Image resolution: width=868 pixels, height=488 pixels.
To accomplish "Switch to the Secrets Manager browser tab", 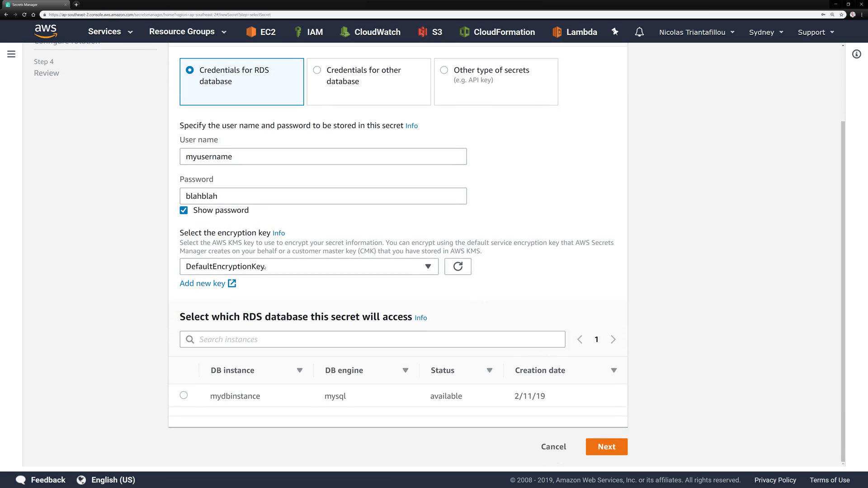I will pyautogui.click(x=35, y=5).
